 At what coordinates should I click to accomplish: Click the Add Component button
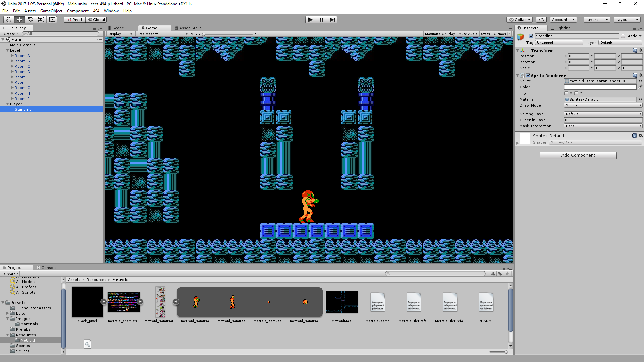[x=578, y=155]
